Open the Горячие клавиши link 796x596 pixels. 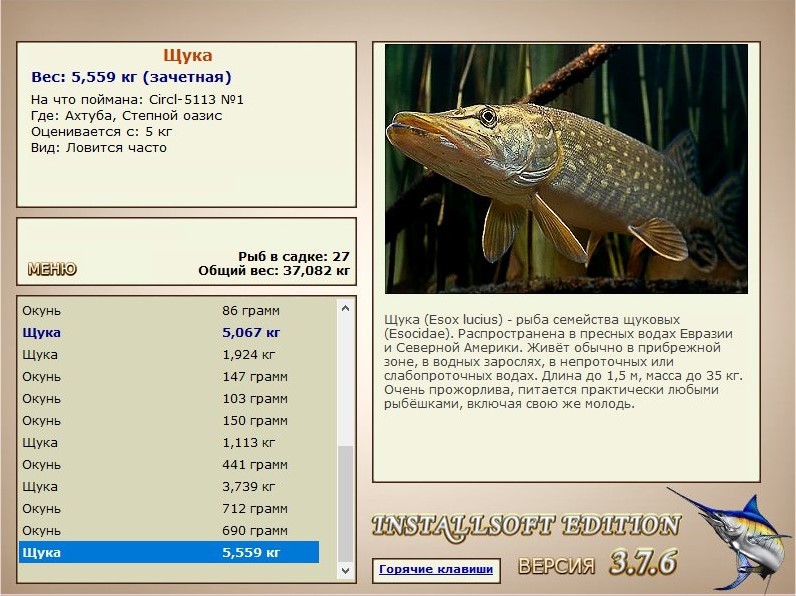click(x=436, y=569)
